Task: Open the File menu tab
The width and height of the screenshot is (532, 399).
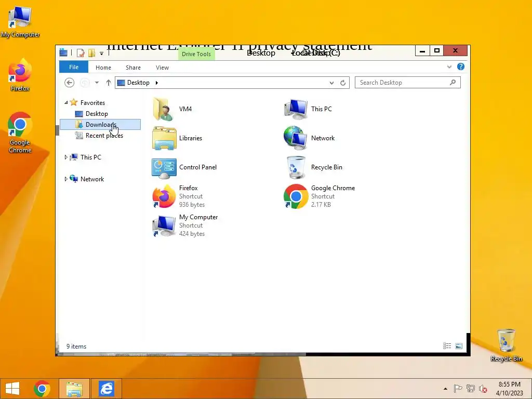Action: point(74,67)
